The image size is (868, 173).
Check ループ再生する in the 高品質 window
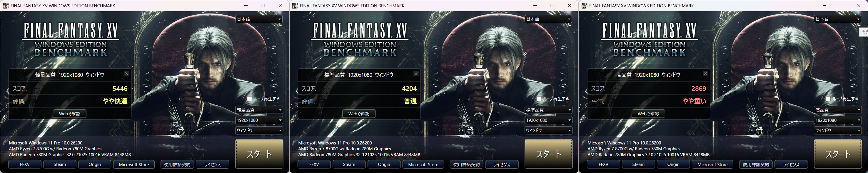pos(828,99)
